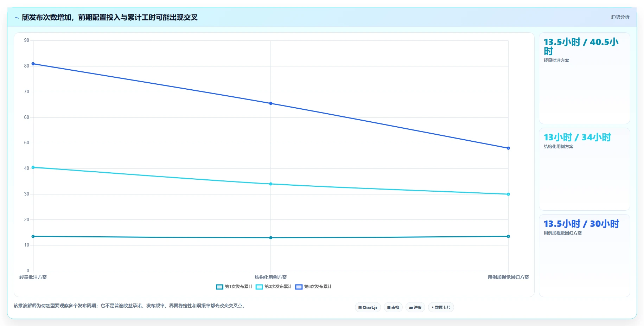The width and height of the screenshot is (644, 326).
Task: Click the y-axis tick label 20
Action: [27, 220]
